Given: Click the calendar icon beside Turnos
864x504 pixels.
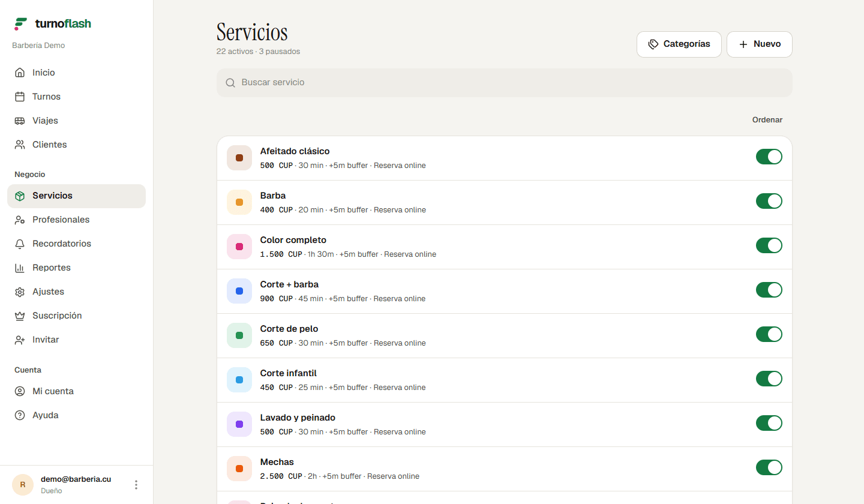Looking at the screenshot, I should pyautogui.click(x=20, y=97).
